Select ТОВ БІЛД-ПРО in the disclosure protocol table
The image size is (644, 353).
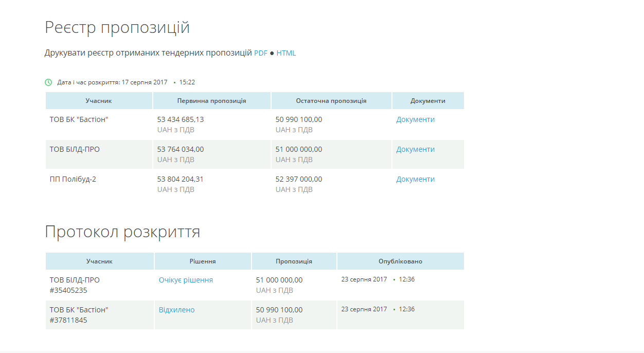(75, 280)
